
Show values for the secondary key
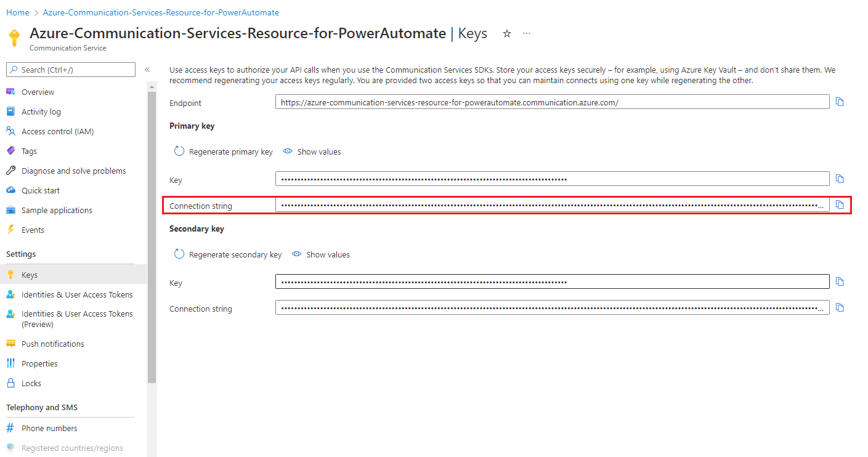(x=321, y=254)
